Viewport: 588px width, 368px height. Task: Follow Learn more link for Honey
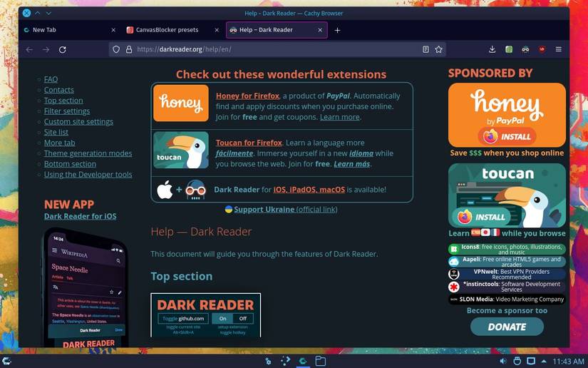(340, 117)
